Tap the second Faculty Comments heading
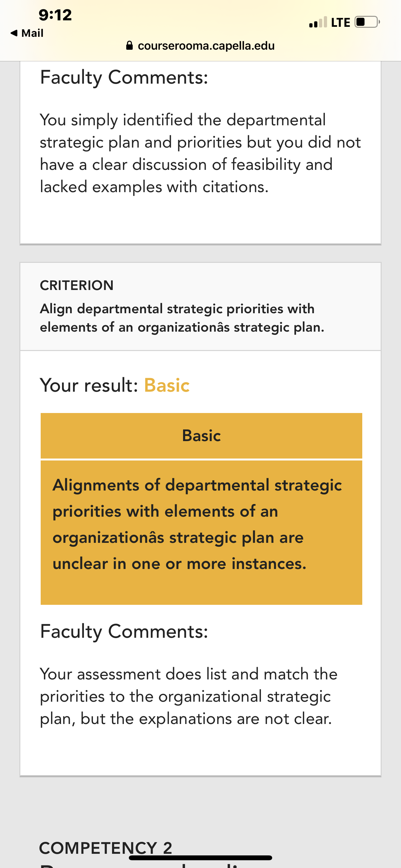The image size is (401, 868). (x=124, y=631)
